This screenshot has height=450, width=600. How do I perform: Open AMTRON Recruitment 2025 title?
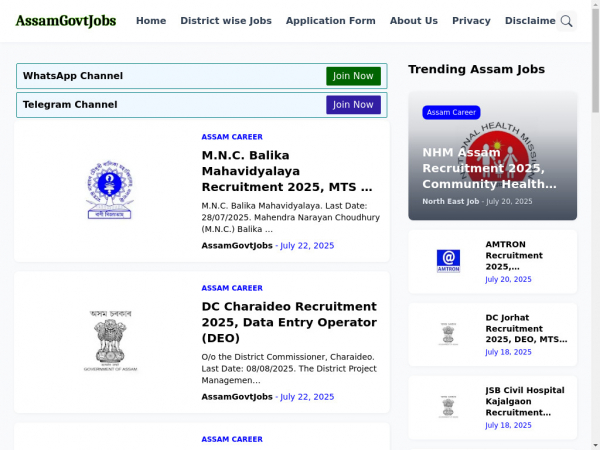tap(514, 255)
